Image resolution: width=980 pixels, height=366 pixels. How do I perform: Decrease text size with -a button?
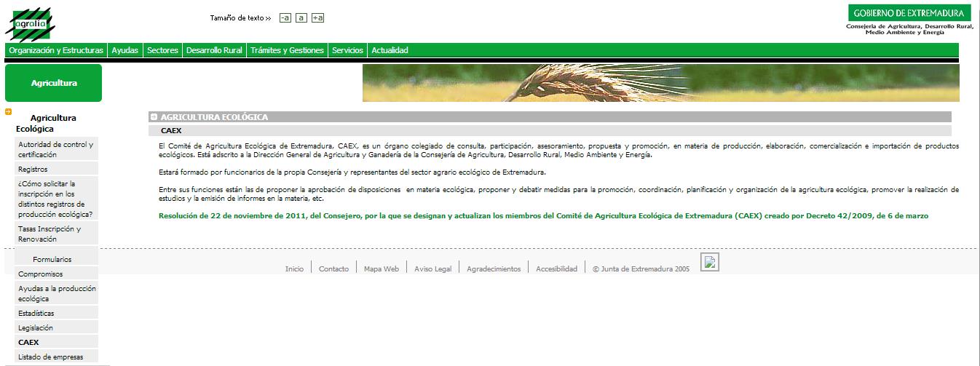(285, 18)
